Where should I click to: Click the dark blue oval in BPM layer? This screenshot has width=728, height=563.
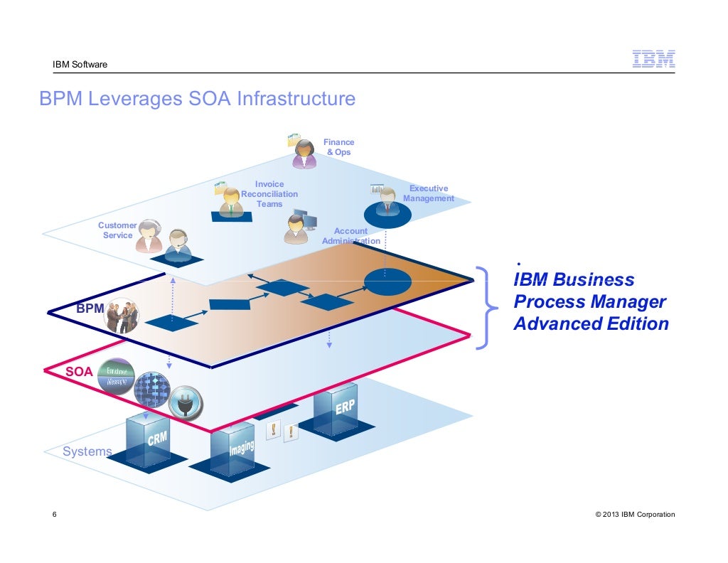[x=387, y=281]
